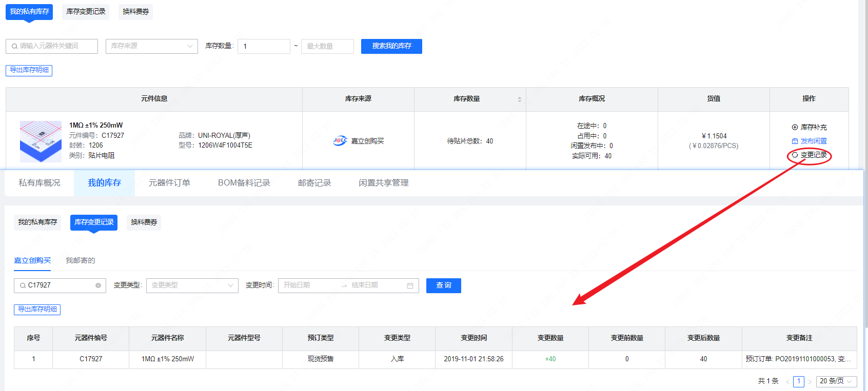Image resolution: width=868 pixels, height=391 pixels.
Task: Expand the 库存来源 dropdown
Action: click(151, 46)
